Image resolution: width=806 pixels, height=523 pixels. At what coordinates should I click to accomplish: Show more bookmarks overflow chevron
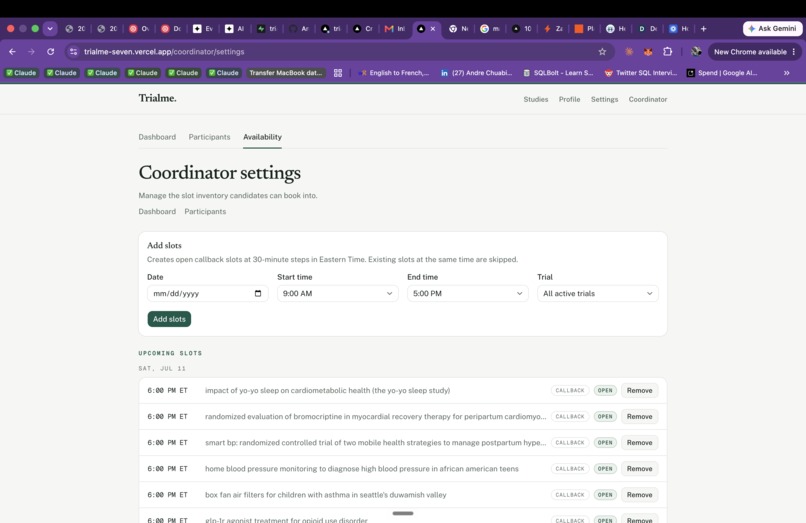(786, 73)
